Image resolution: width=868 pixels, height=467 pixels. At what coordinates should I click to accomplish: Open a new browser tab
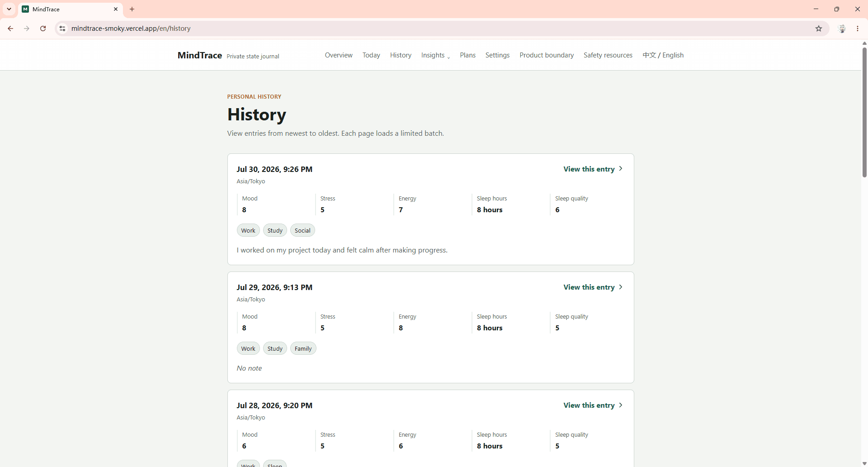tap(132, 9)
